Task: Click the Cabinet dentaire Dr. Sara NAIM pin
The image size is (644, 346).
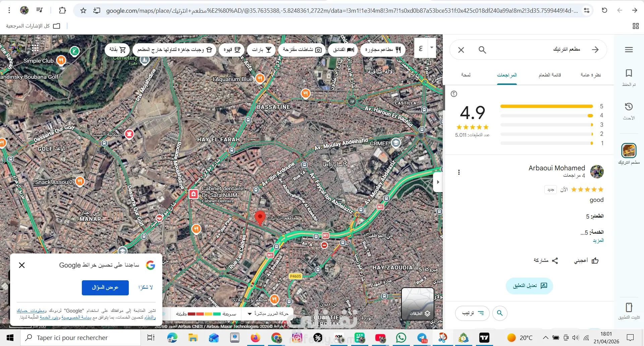Action: click(194, 194)
